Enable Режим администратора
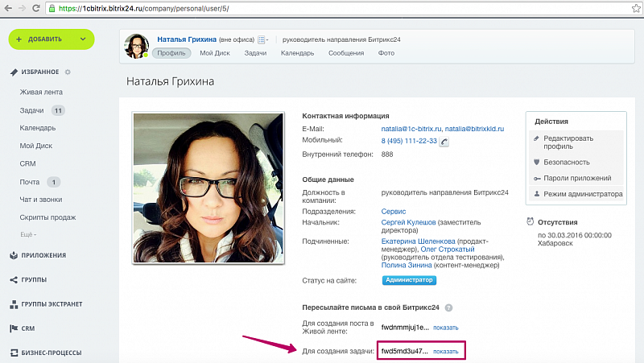 pos(583,194)
